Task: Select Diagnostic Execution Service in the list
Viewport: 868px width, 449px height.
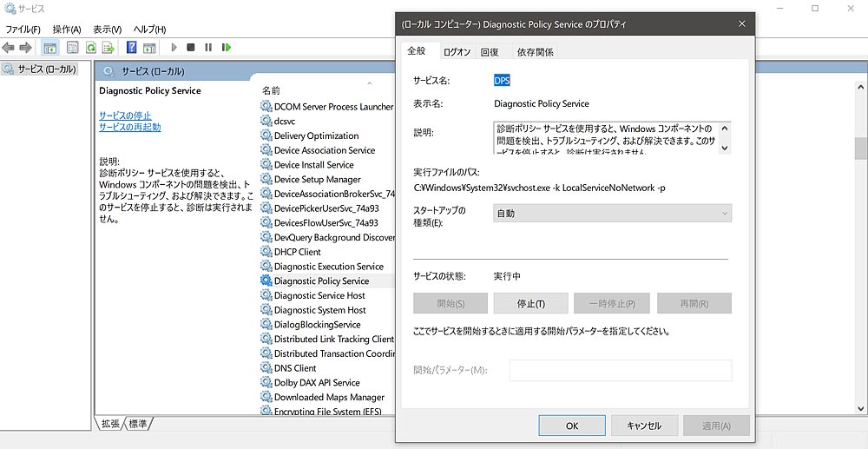Action: pos(326,267)
